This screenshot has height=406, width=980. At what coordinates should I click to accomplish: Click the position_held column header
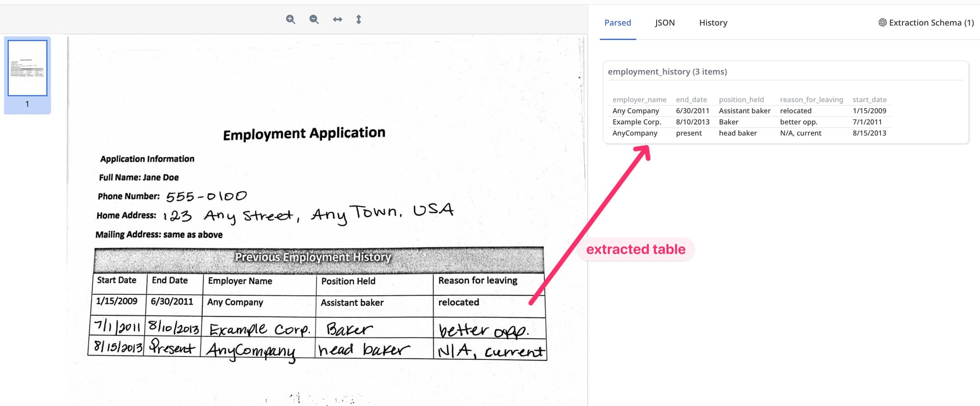[x=741, y=100]
